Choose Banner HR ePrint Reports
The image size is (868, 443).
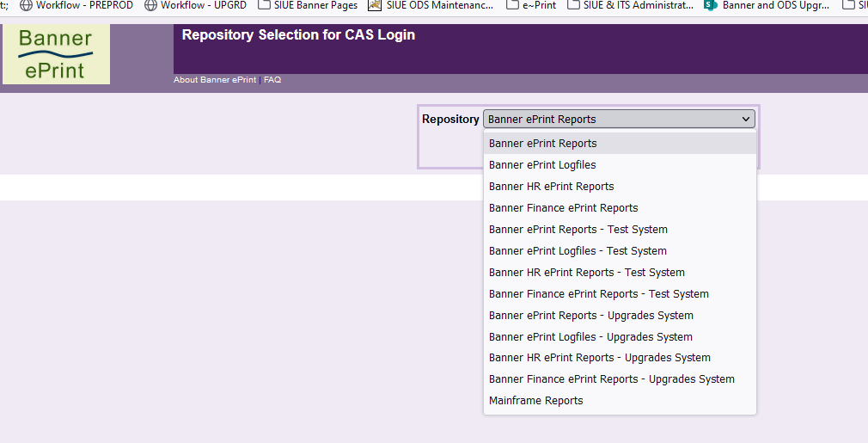pos(551,187)
